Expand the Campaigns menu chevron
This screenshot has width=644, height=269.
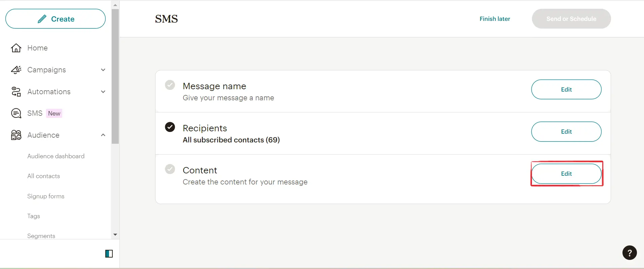[x=103, y=70]
